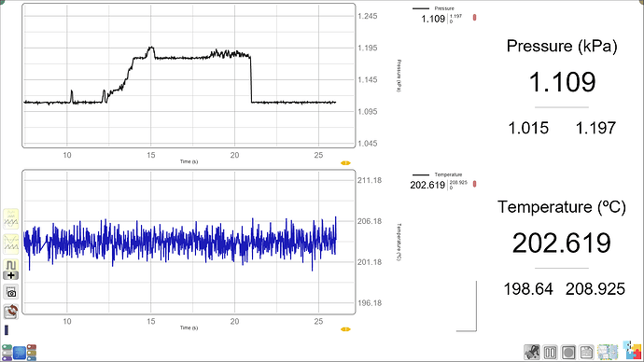The height and width of the screenshot is (362, 644).
Task: Select the Pressure legend label
Action: pyautogui.click(x=444, y=8)
